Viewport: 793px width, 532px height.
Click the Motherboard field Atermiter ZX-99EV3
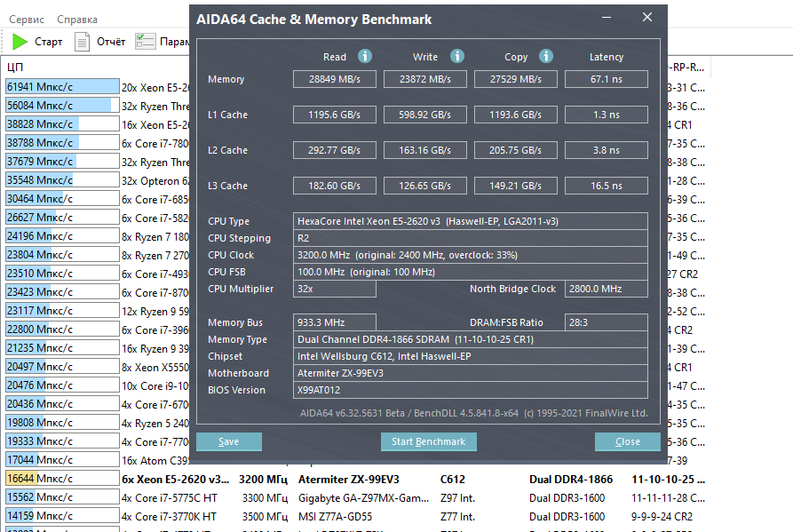(471, 373)
